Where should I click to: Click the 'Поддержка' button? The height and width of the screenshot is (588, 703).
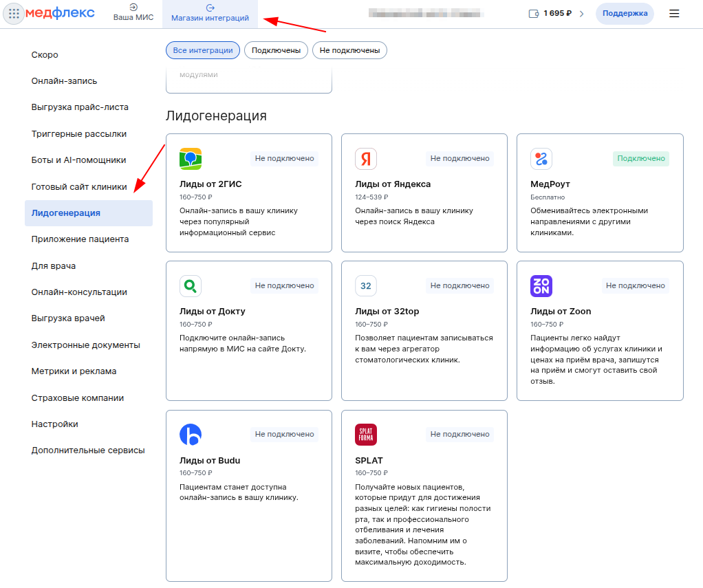(625, 14)
